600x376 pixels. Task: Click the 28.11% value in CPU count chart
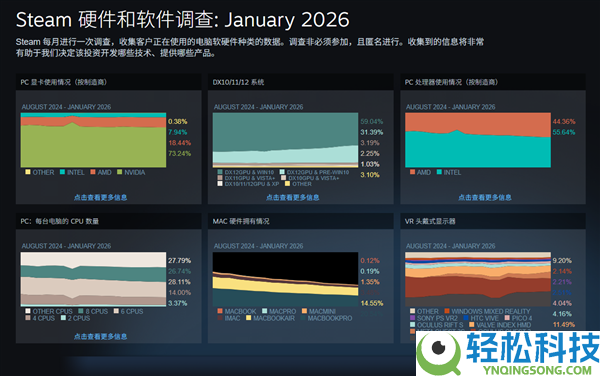179,282
